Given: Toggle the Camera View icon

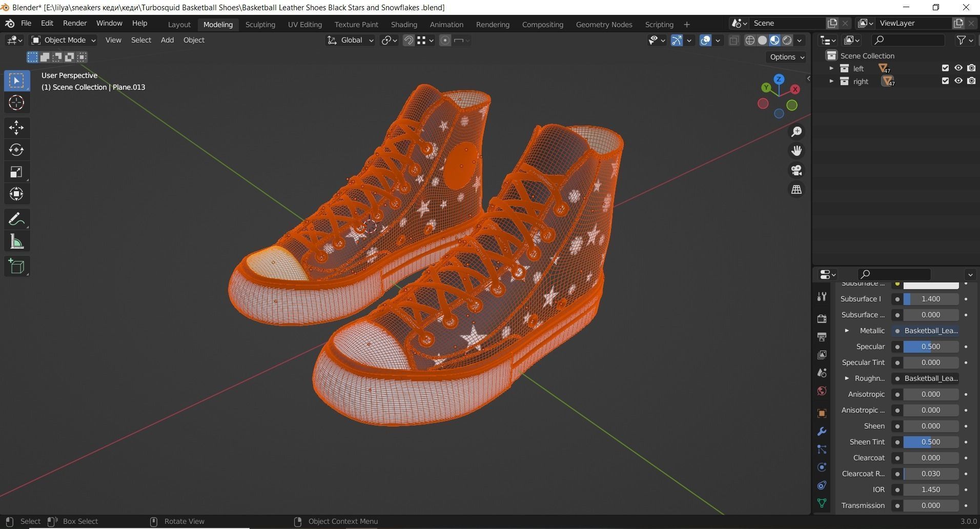Looking at the screenshot, I should [797, 170].
